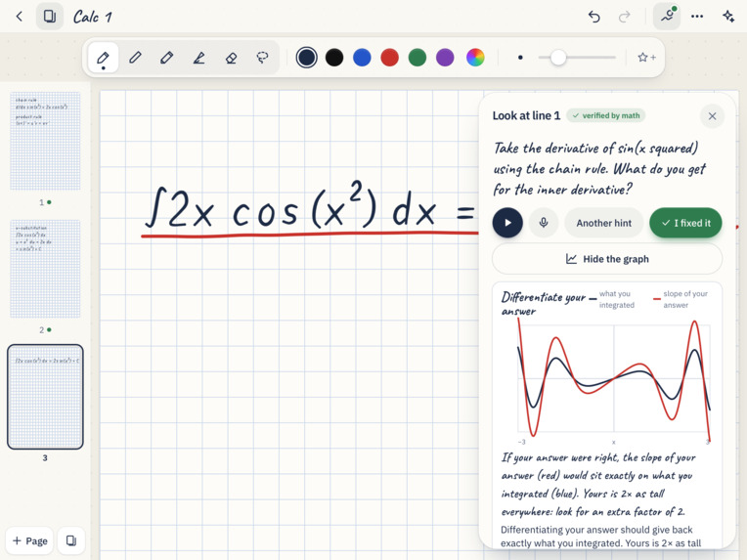Select the highlighter tool
This screenshot has width=747, height=560.
click(199, 58)
